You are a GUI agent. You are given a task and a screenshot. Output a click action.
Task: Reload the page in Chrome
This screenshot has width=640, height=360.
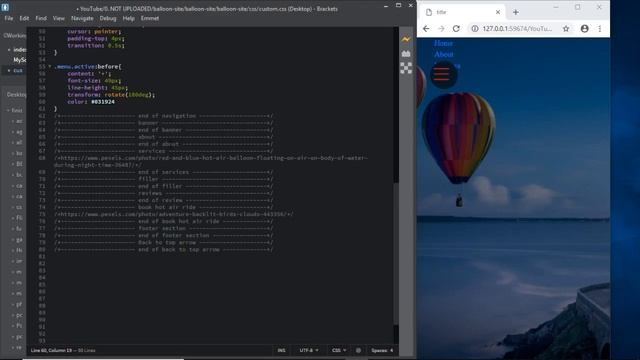point(456,29)
